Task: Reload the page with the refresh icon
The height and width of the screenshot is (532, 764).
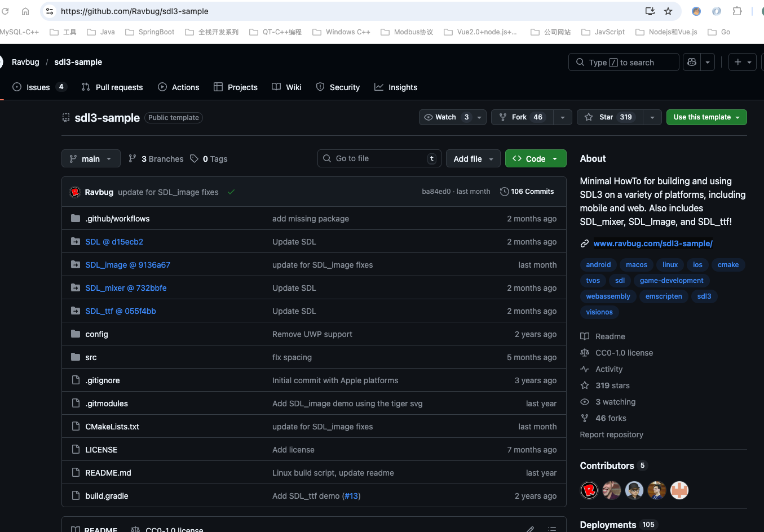Action: coord(5,11)
